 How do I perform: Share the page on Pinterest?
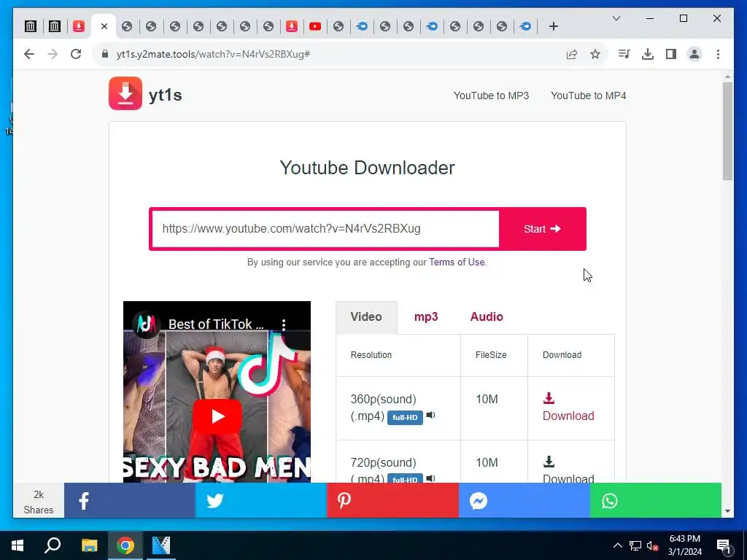392,501
